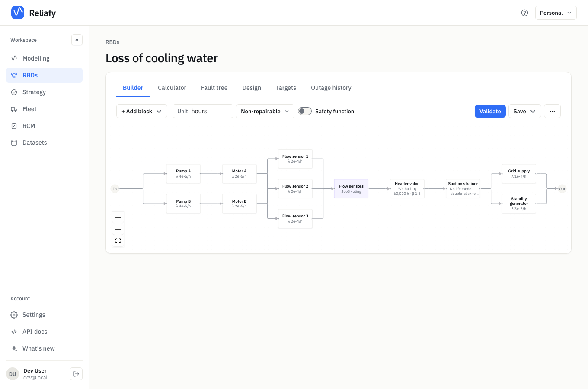Switch to the Targets tab

pos(286,88)
